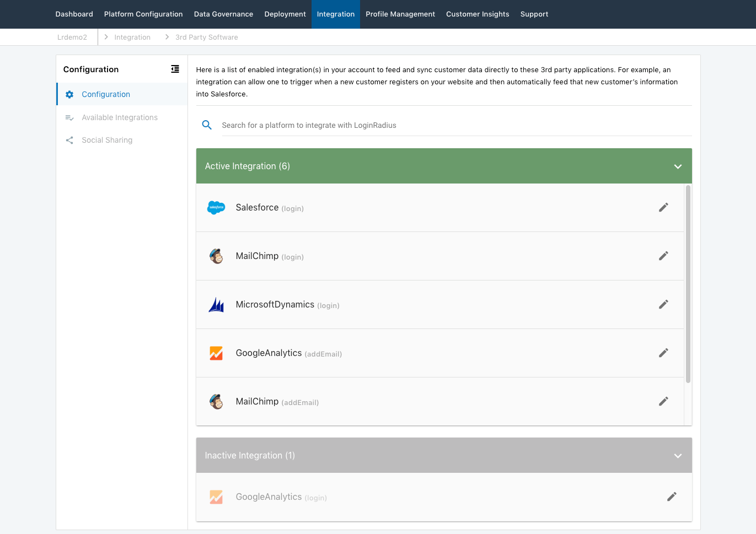Image resolution: width=756 pixels, height=534 pixels.
Task: Open the Dashboard menu
Action: click(x=74, y=14)
